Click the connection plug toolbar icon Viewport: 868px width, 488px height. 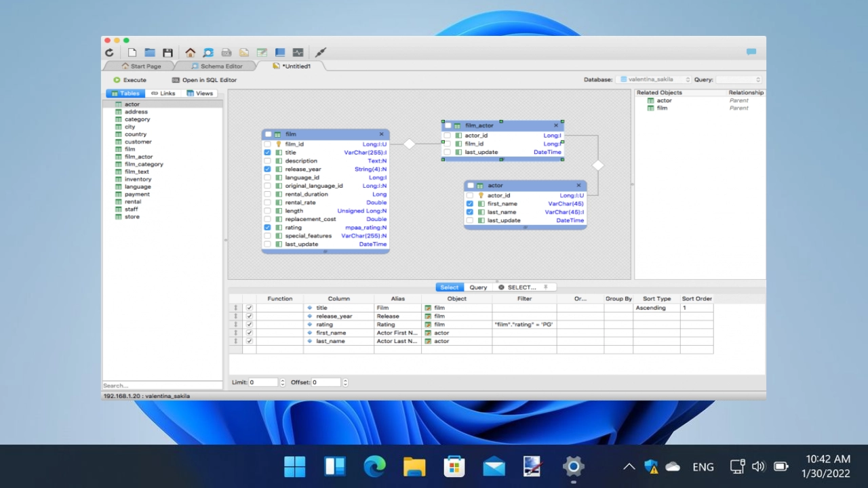point(321,53)
